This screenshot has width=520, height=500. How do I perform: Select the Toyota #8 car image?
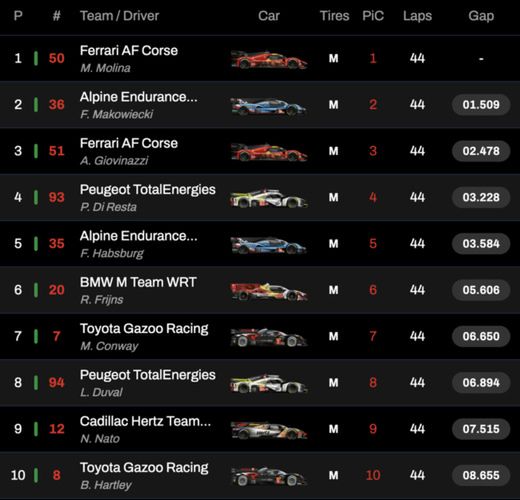[x=269, y=475]
